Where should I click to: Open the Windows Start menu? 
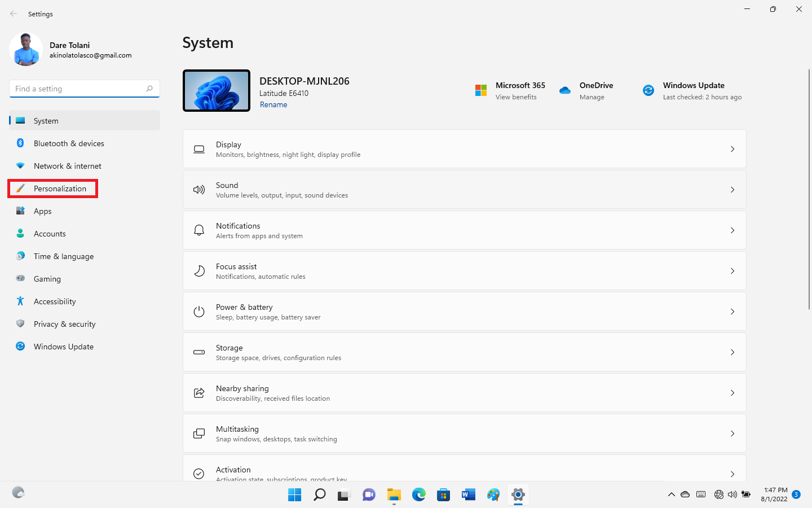click(294, 494)
